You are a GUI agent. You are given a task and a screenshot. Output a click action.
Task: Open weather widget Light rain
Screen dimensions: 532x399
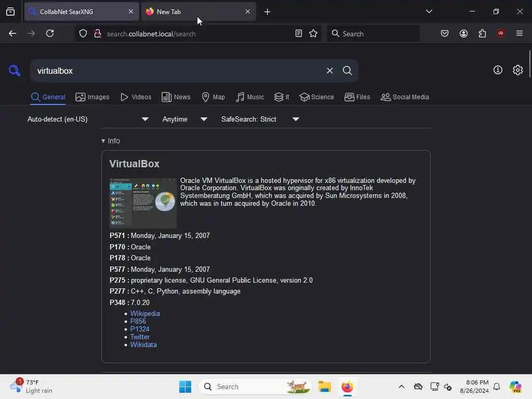31,387
